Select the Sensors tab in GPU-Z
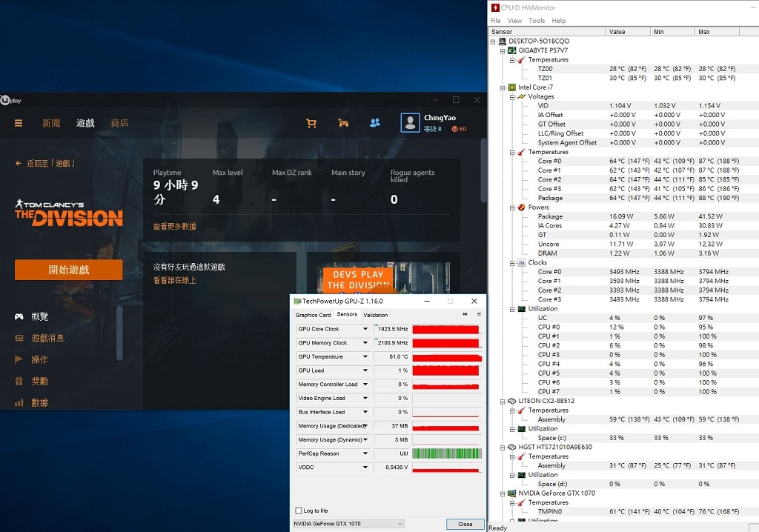 pyautogui.click(x=347, y=315)
